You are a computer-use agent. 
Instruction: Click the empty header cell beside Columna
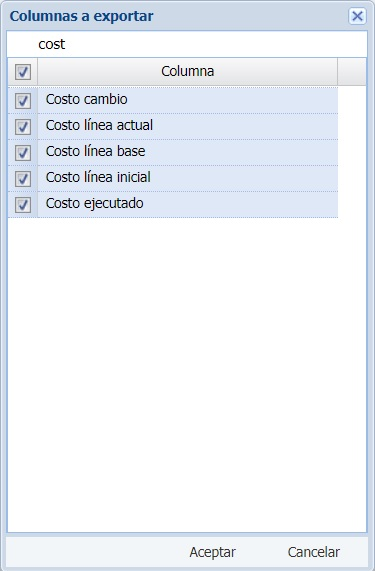click(x=352, y=71)
